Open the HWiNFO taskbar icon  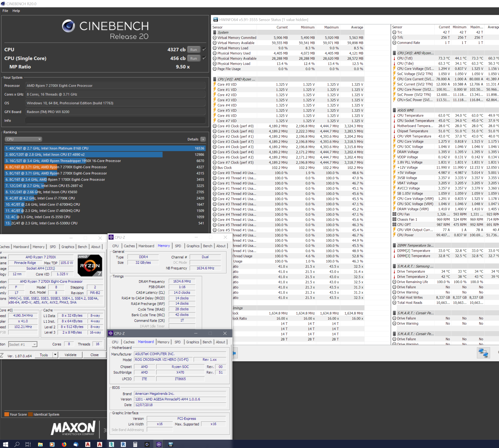coord(171,444)
